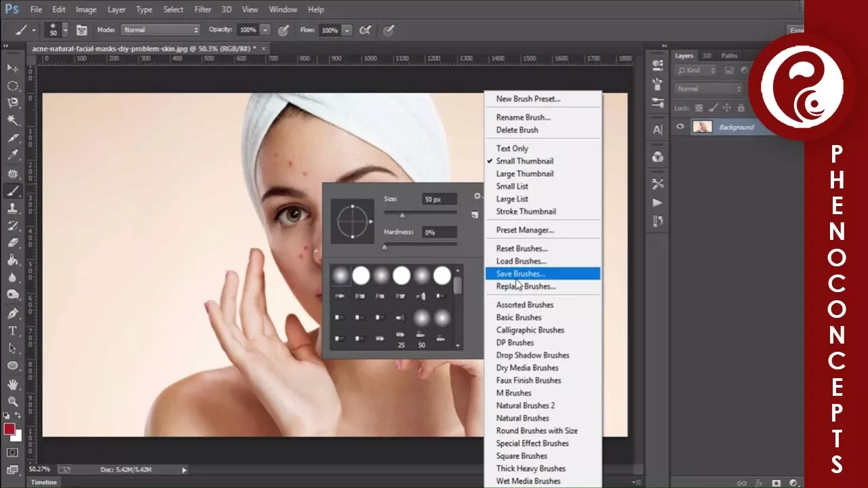Select the Horizontal Type tool
Screen dimensions: 868x488
tap(12, 331)
